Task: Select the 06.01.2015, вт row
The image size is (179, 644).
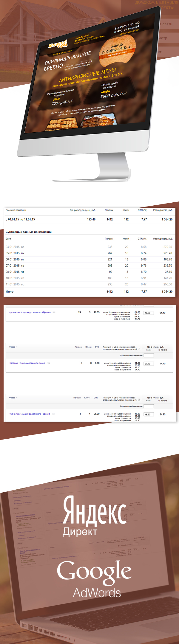Action: click(89, 259)
